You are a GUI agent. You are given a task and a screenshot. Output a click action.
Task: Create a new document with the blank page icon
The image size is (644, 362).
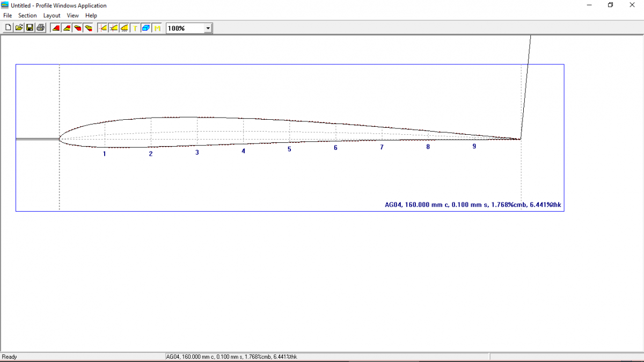8,28
